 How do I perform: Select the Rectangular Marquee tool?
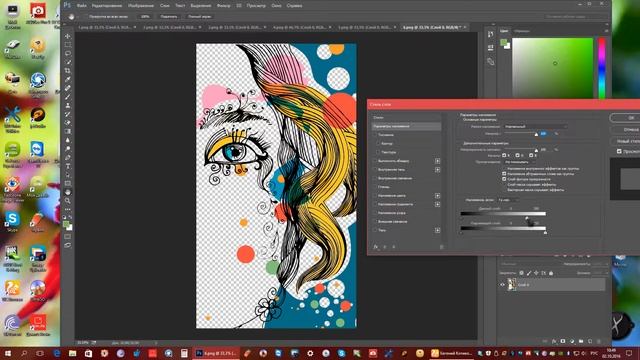coord(68,45)
